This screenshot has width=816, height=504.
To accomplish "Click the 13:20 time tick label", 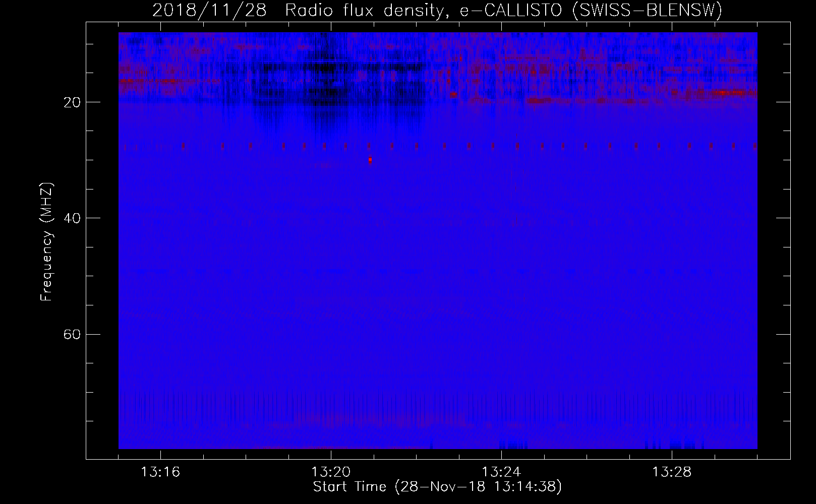I will point(331,472).
